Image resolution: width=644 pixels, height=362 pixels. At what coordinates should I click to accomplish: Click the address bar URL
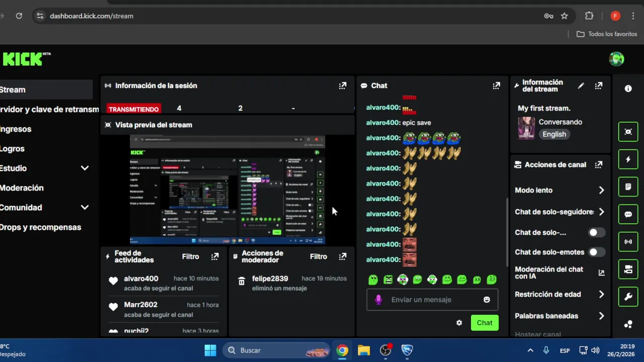pos(92,16)
